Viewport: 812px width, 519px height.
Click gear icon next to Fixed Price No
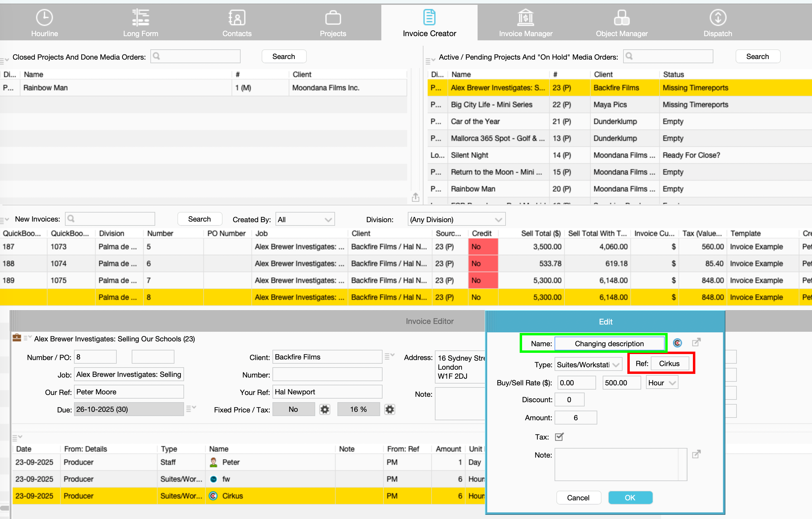324,409
